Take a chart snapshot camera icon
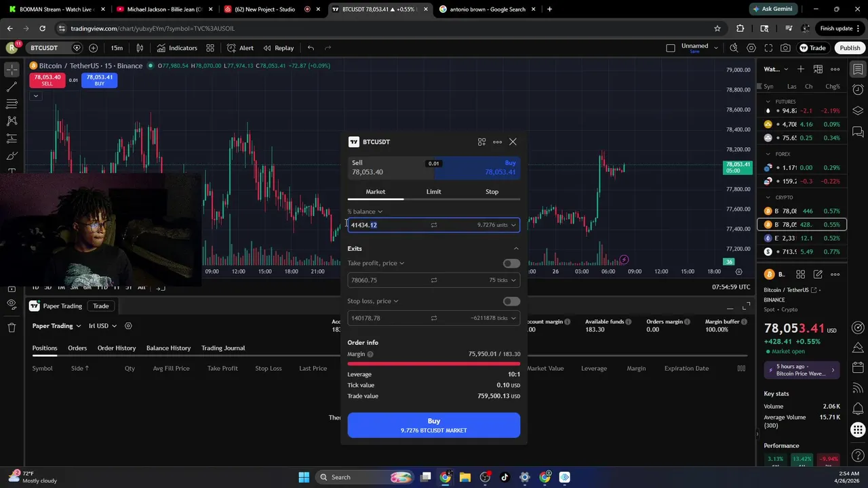868x488 pixels. 785,48
